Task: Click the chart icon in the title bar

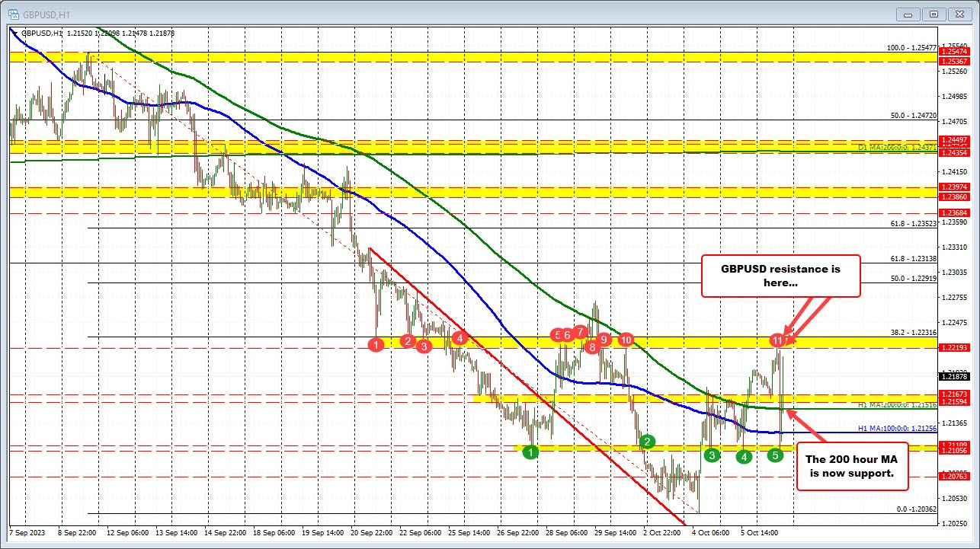Action: [14, 14]
